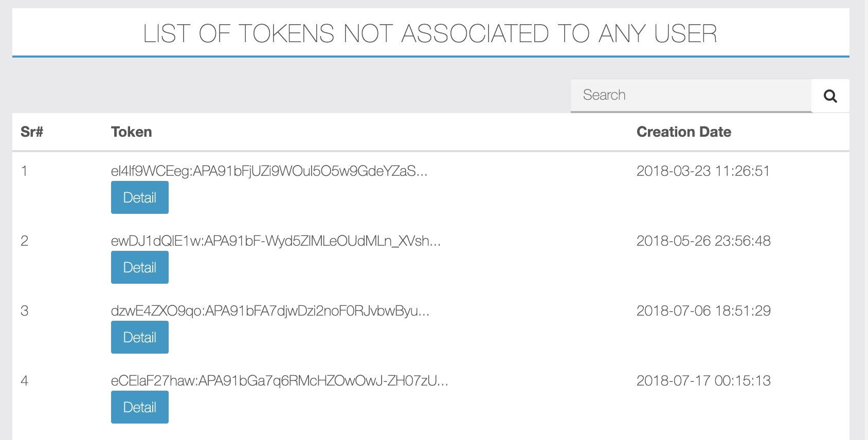Click the List of Tokens page heading
The height and width of the screenshot is (440, 868).
tap(430, 34)
